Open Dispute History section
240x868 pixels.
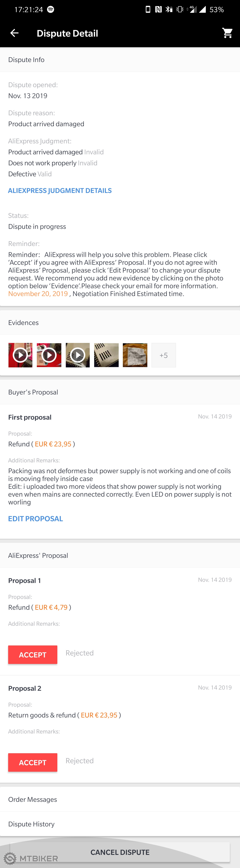31,824
